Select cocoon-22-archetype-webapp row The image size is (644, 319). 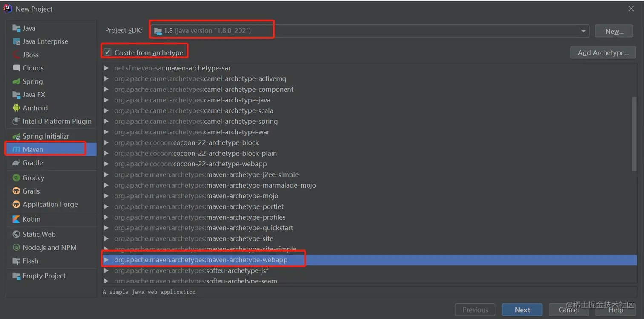tap(370, 164)
